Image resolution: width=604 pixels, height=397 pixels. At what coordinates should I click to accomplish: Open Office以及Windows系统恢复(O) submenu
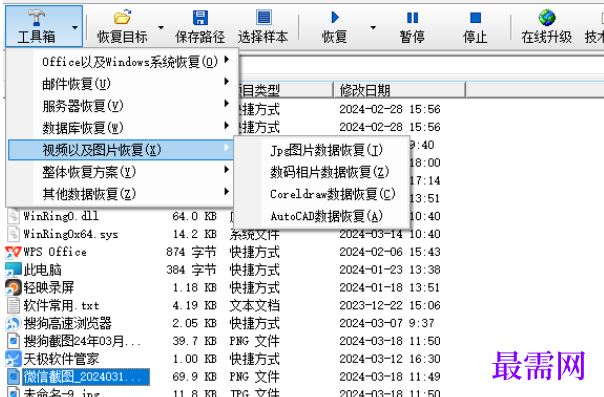tap(121, 62)
